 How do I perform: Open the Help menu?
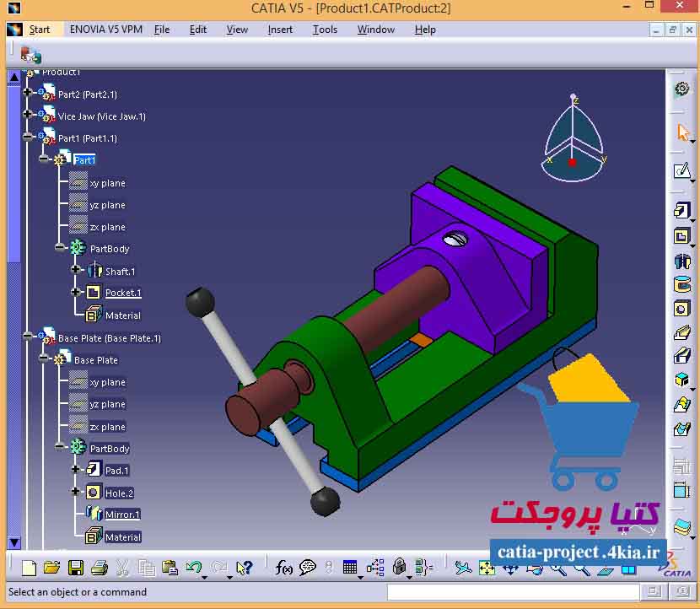(x=425, y=30)
